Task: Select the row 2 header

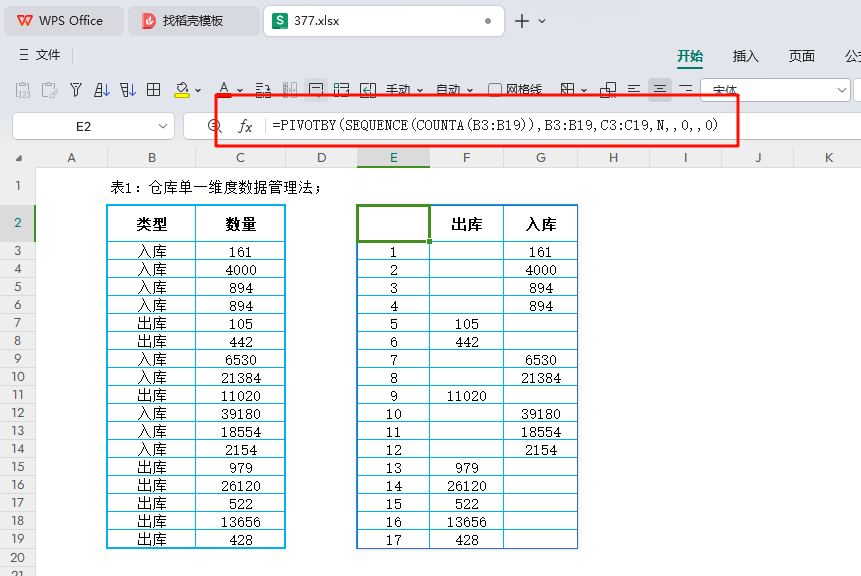Action: click(x=18, y=223)
